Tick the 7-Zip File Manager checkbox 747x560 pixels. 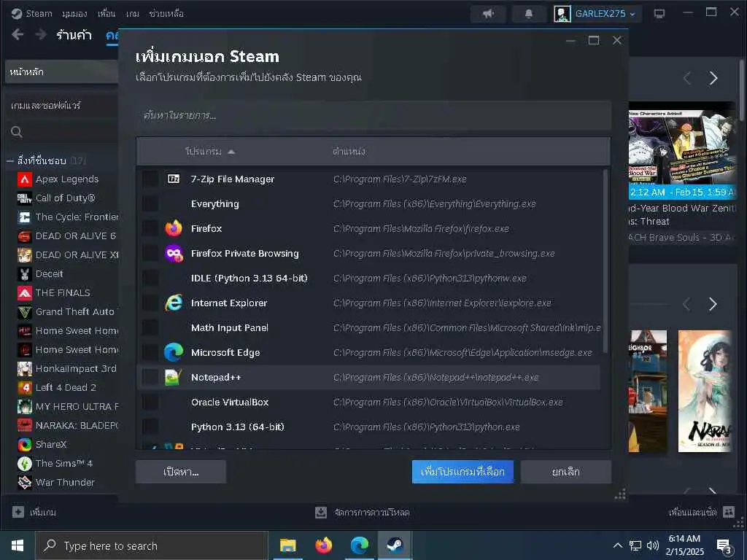150,179
